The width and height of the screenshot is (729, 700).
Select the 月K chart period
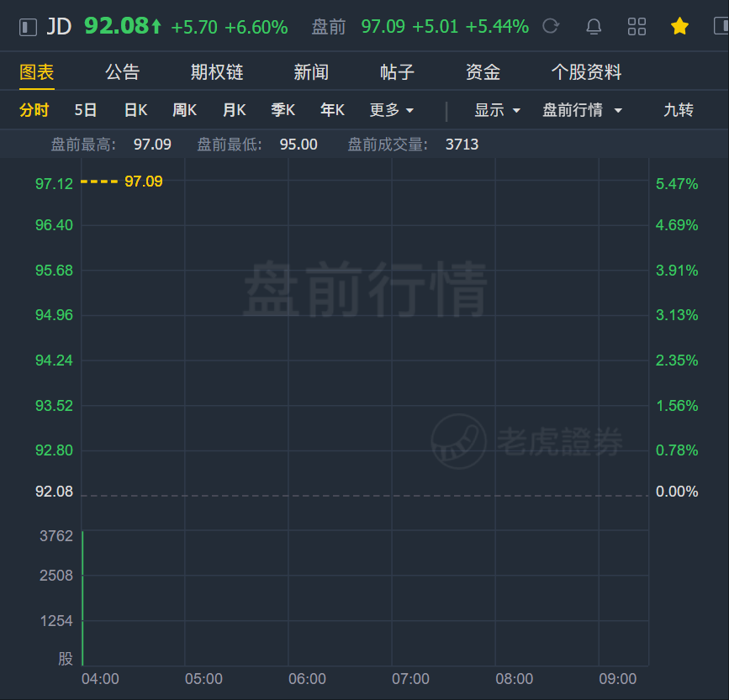point(235,110)
